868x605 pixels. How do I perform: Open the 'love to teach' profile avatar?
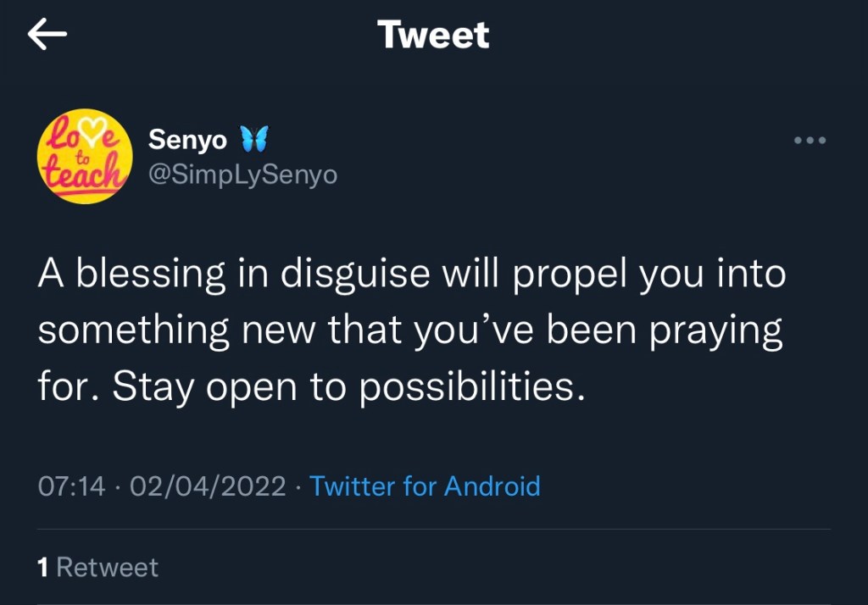(85, 156)
